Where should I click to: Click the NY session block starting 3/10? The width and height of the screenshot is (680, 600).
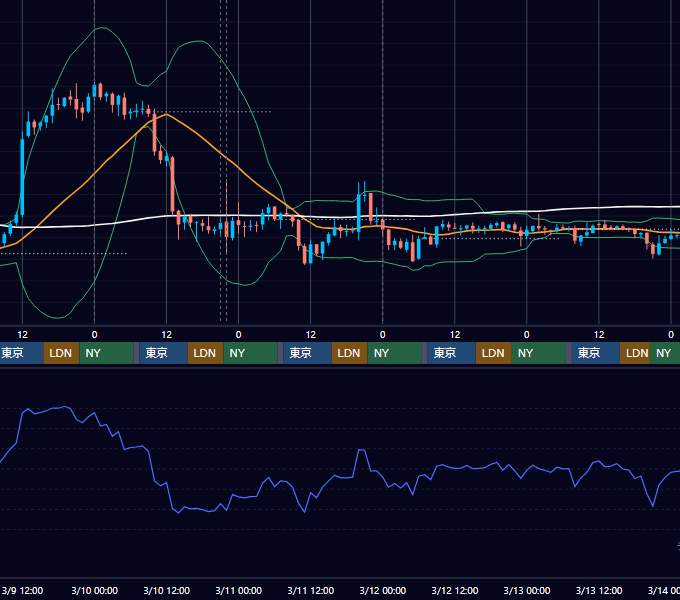tap(250, 353)
